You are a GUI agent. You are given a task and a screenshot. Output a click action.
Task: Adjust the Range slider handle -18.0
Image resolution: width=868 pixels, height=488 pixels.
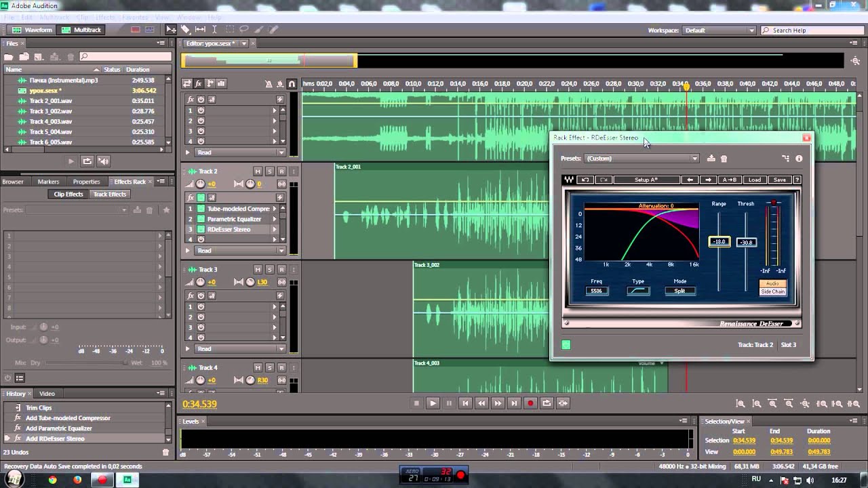[719, 242]
